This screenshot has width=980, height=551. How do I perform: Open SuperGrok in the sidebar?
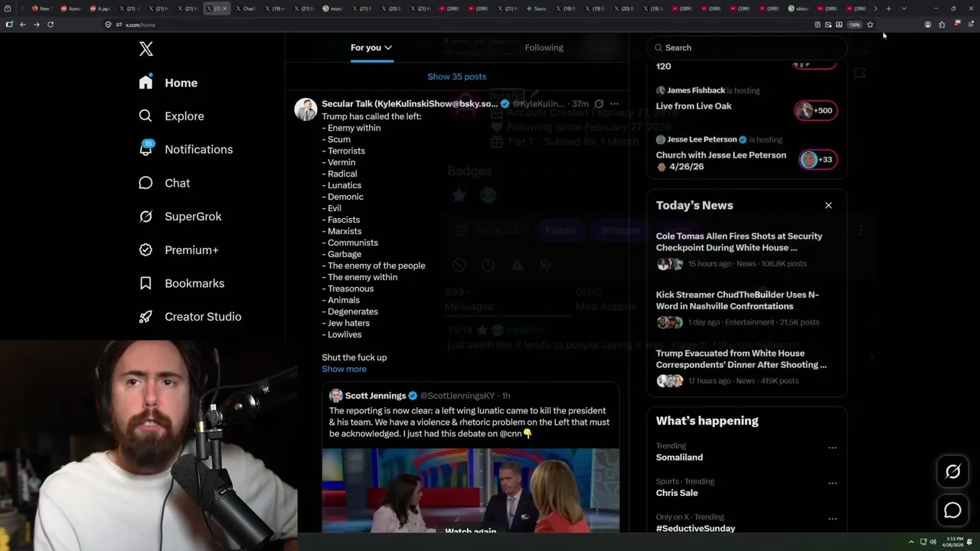coord(180,217)
